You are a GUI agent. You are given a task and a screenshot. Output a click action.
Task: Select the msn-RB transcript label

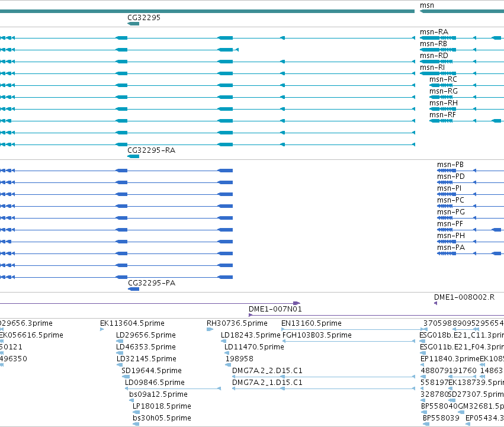434,44
